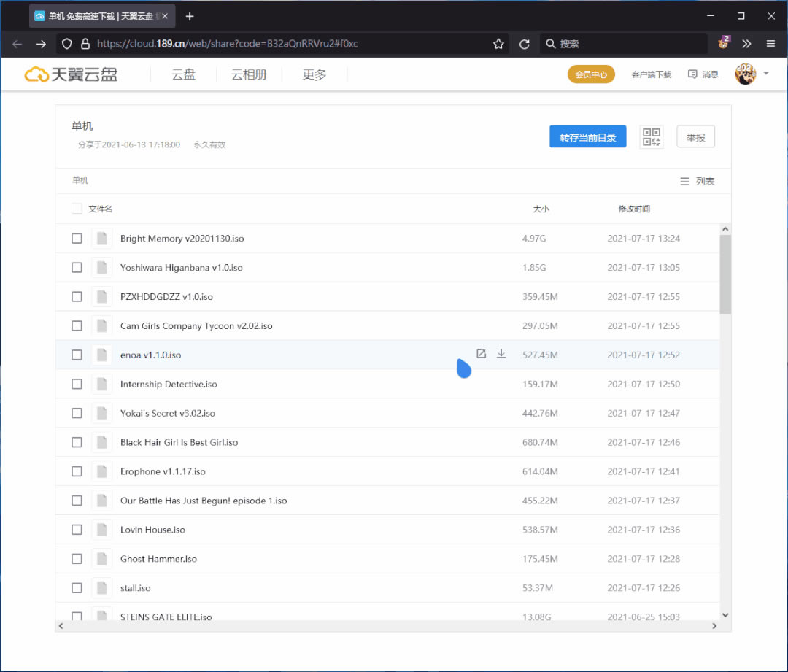Viewport: 788px width, 672px height.
Task: Open the 更多 navigation menu
Action: point(314,74)
